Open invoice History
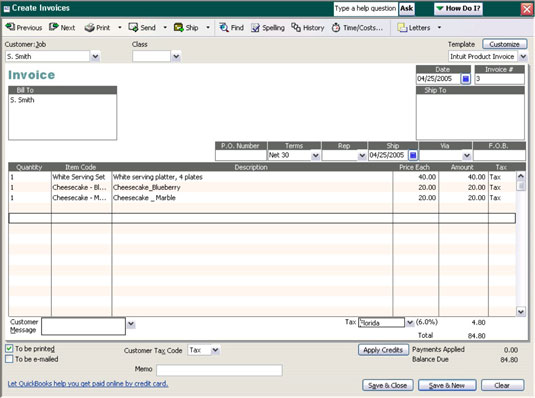 [308, 28]
